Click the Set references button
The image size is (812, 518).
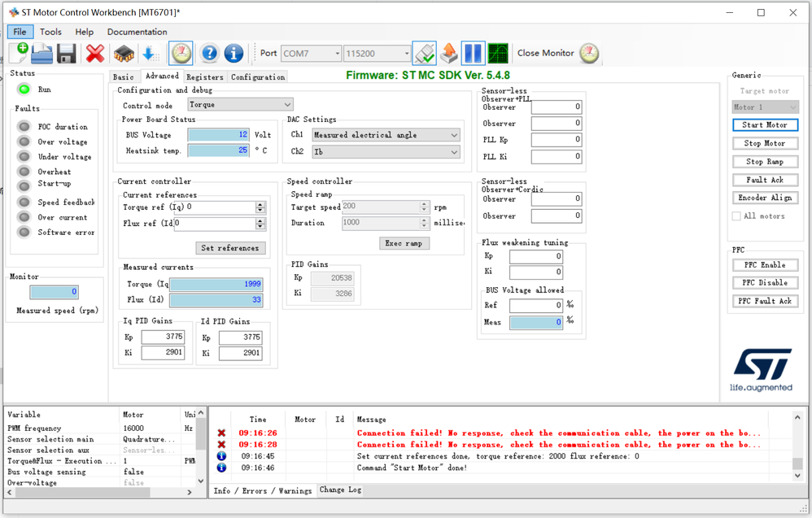[230, 248]
